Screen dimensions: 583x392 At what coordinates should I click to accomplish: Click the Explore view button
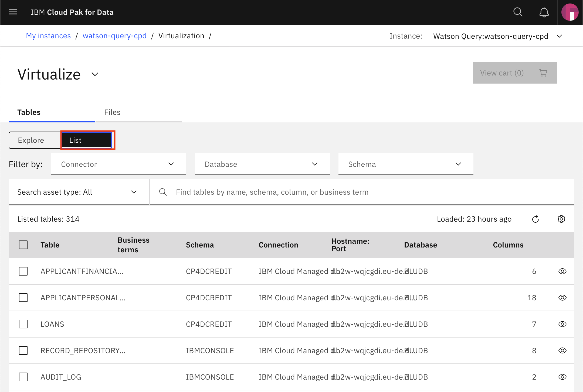click(x=31, y=140)
